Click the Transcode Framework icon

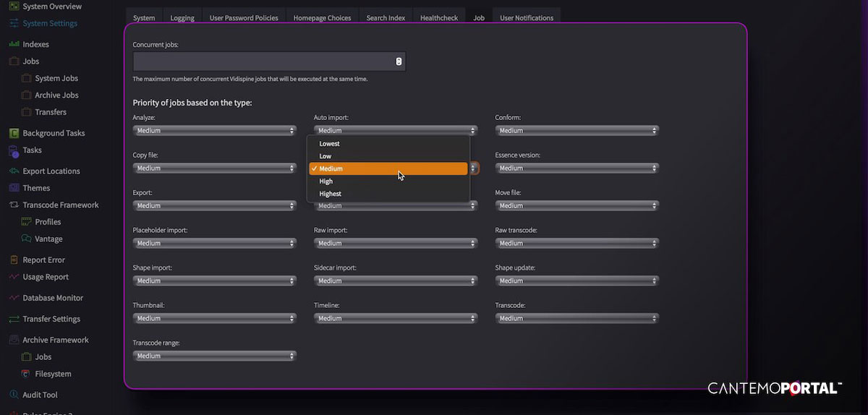[x=14, y=205]
